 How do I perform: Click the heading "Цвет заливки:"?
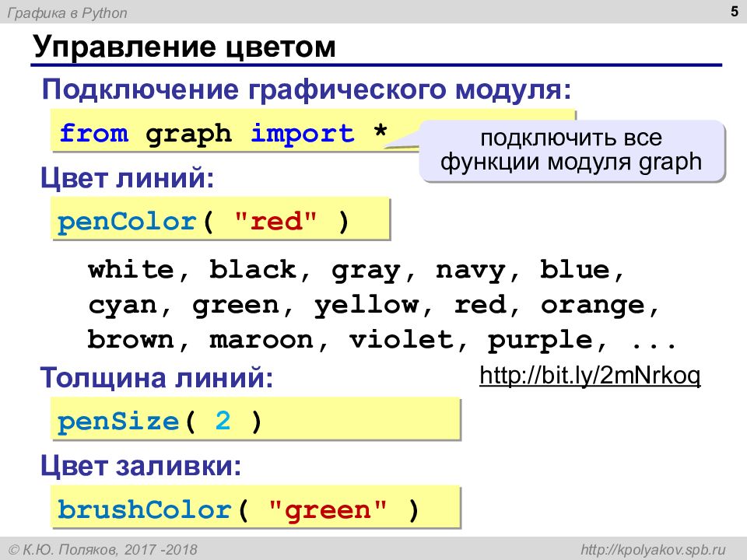tap(141, 465)
